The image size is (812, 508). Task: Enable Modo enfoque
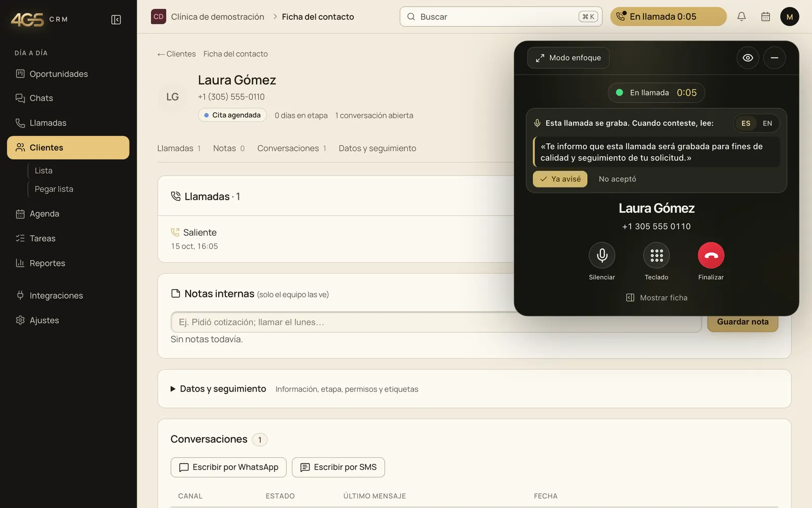tap(568, 58)
